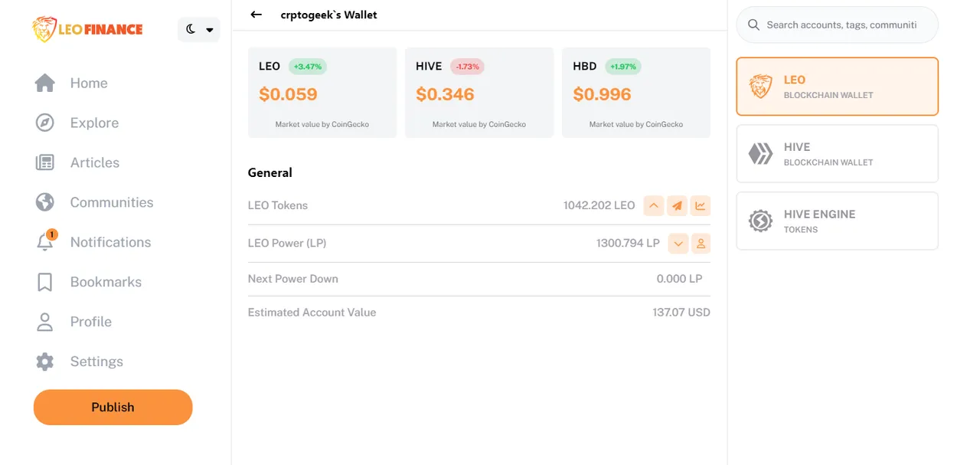Switch to HIVE Blockchain Wallet tab
980x465 pixels.
[838, 154]
